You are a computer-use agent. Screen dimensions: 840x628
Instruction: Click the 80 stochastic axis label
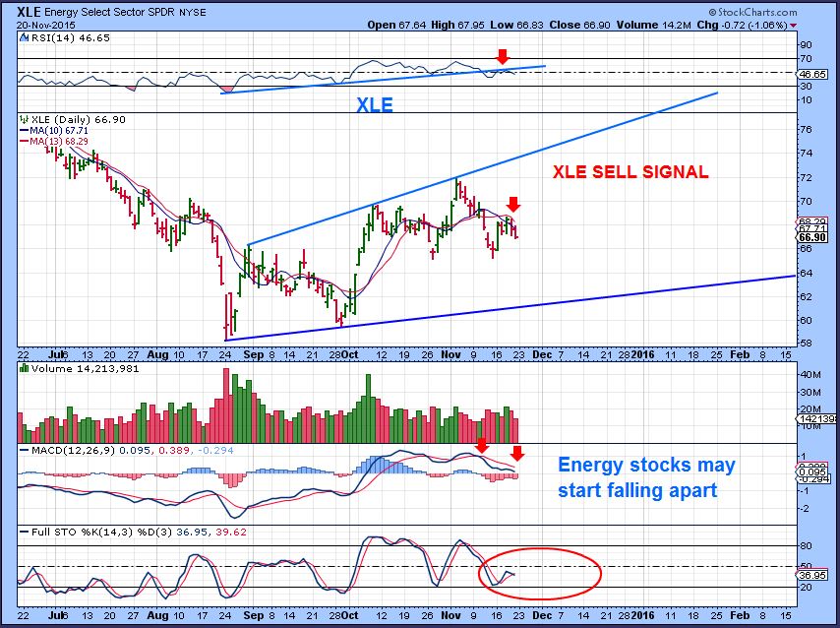pyautogui.click(x=807, y=546)
